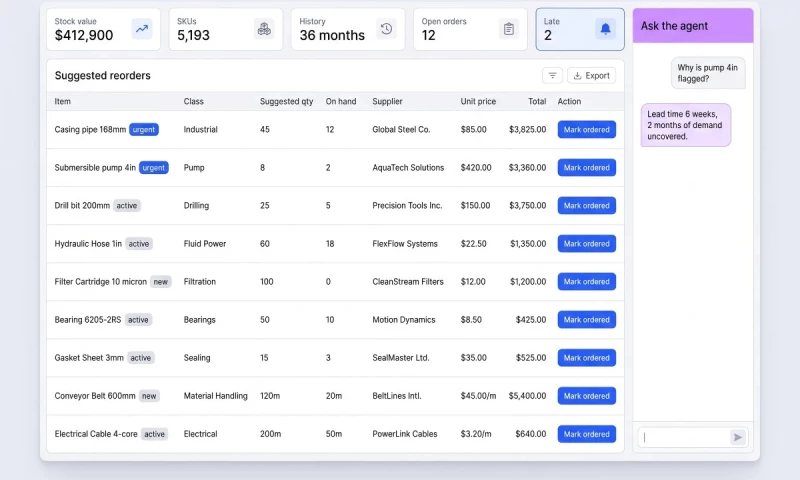Click the BeltLines Intl. supplier cell
This screenshot has height=480, width=800.
tap(396, 396)
